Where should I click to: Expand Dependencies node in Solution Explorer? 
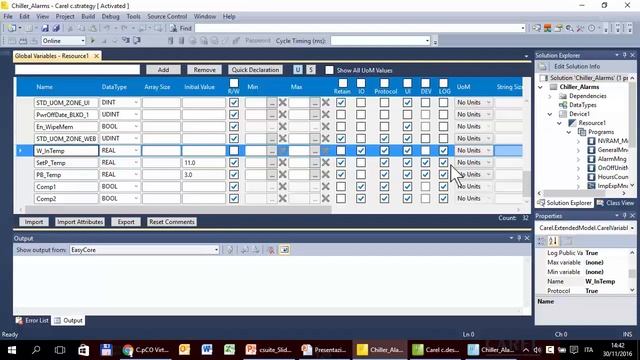click(x=550, y=96)
